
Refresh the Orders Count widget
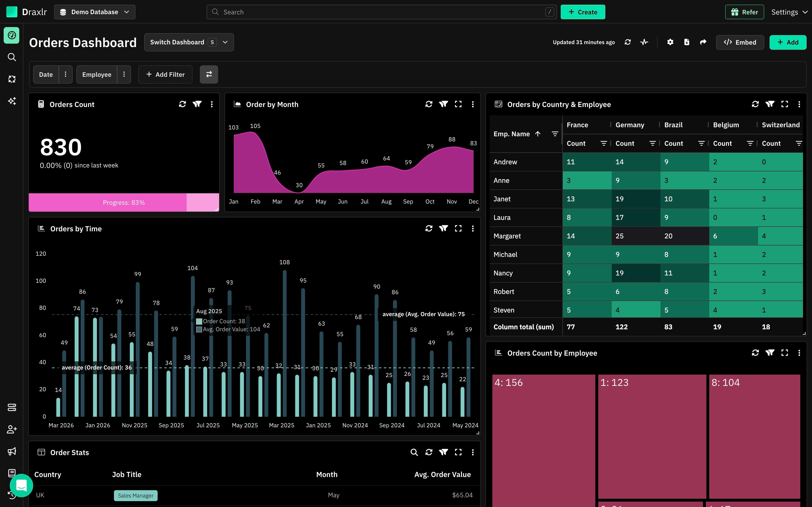pos(182,104)
